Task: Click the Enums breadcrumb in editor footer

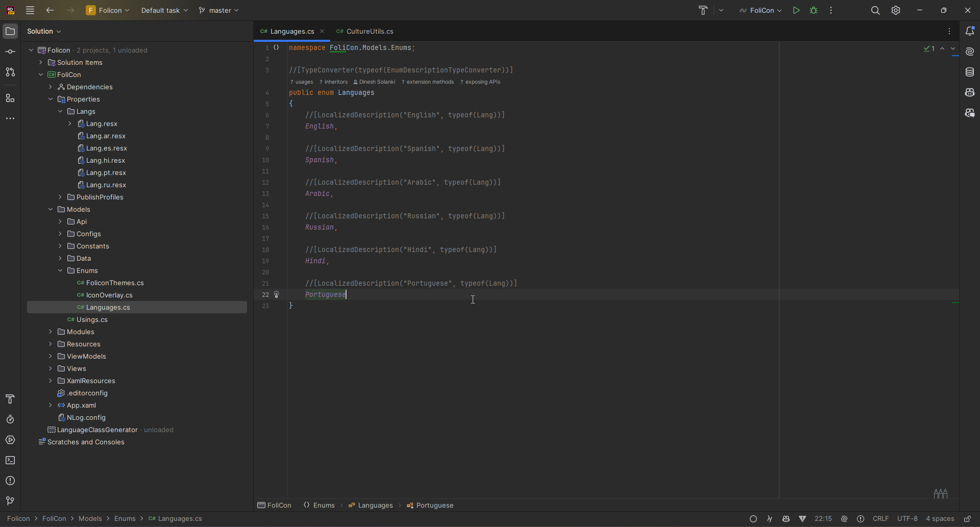Action: tap(320, 506)
